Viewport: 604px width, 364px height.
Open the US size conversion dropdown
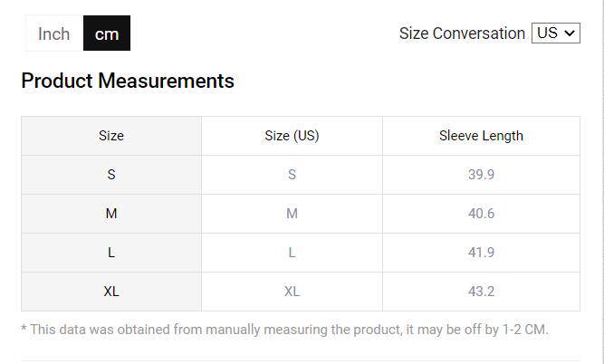(x=556, y=33)
